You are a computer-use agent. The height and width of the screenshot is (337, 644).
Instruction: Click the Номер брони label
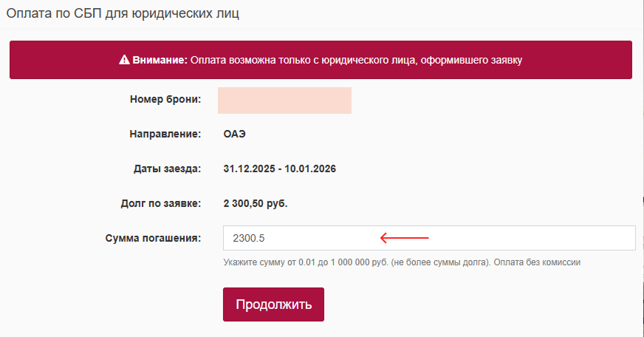165,100
